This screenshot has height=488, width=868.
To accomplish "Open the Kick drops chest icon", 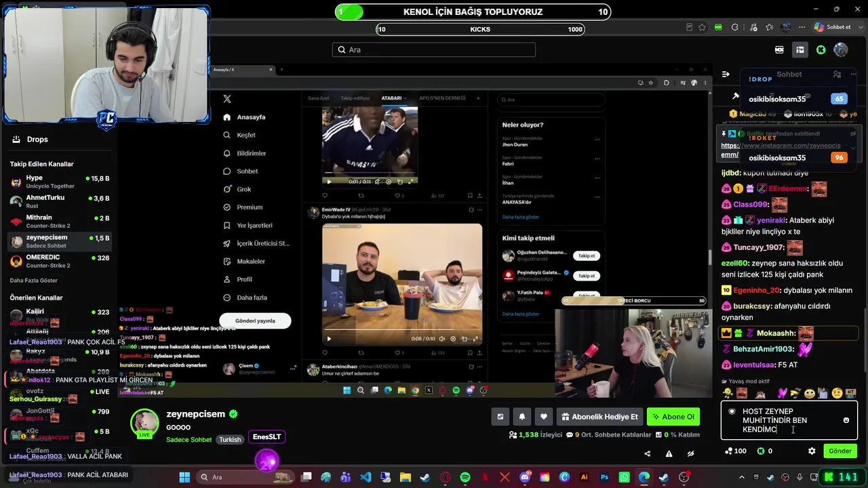I will [x=800, y=49].
